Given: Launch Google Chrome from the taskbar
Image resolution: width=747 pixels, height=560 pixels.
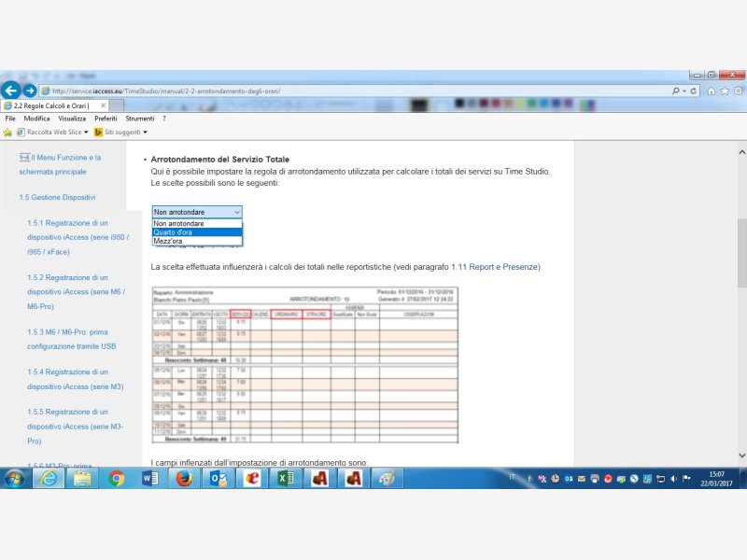Looking at the screenshot, I should click(117, 478).
